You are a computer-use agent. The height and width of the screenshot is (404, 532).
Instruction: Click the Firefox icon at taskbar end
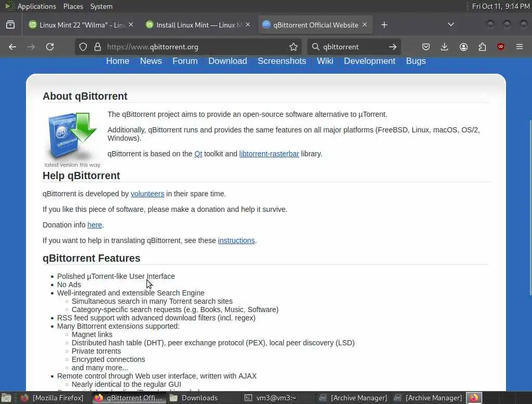474,398
